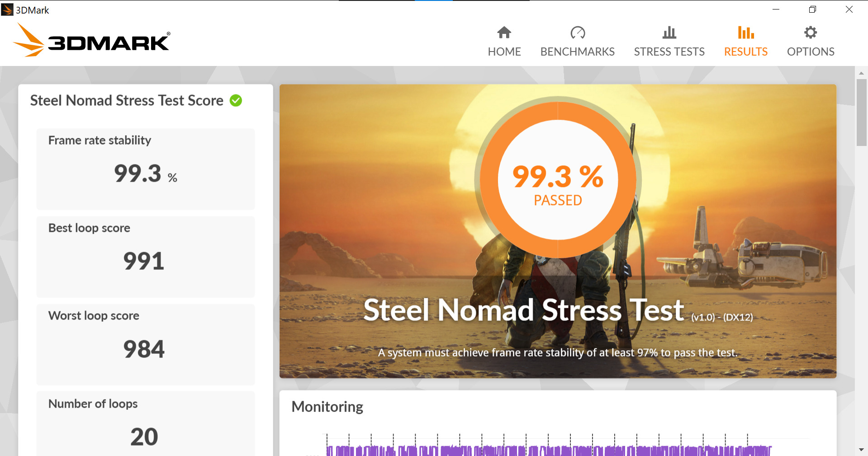Open the Benchmarks gauge icon
868x456 pixels.
click(x=578, y=33)
